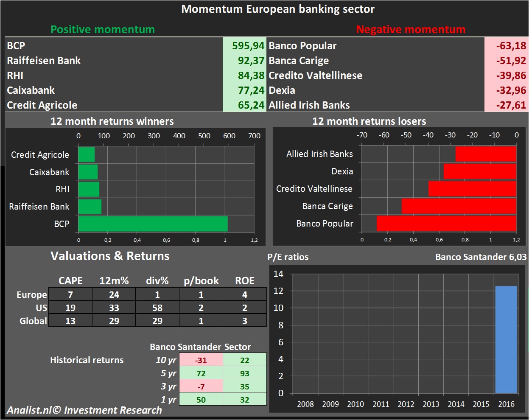Select the 2008 year label on P/E chart

[305, 404]
